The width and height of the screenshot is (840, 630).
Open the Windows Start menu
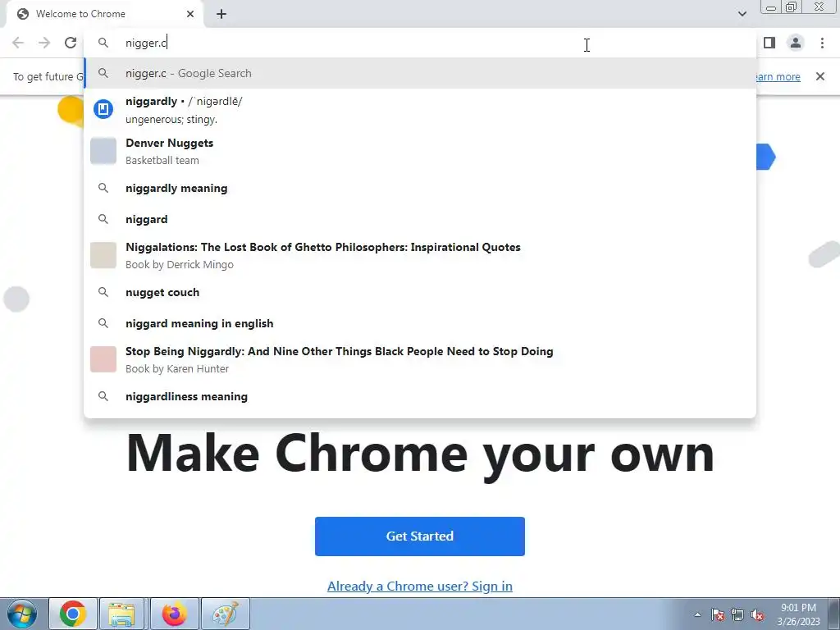(22, 614)
